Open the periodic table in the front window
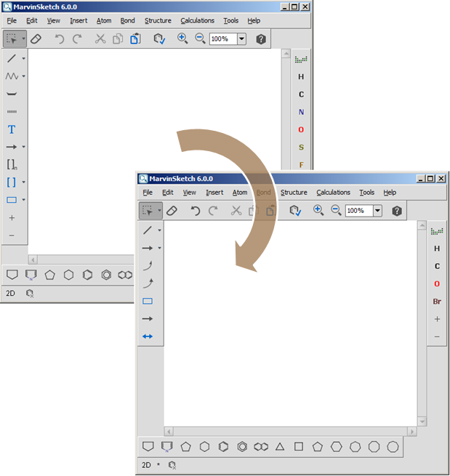The image size is (450, 476). [x=437, y=231]
